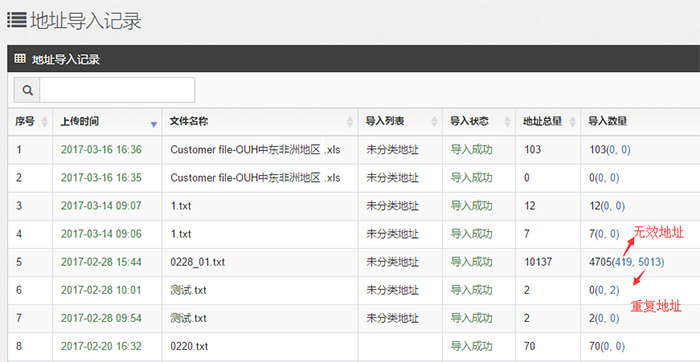Image resolution: width=700 pixels, height=362 pixels.
Task: Click the search magnifier icon
Action: click(27, 90)
